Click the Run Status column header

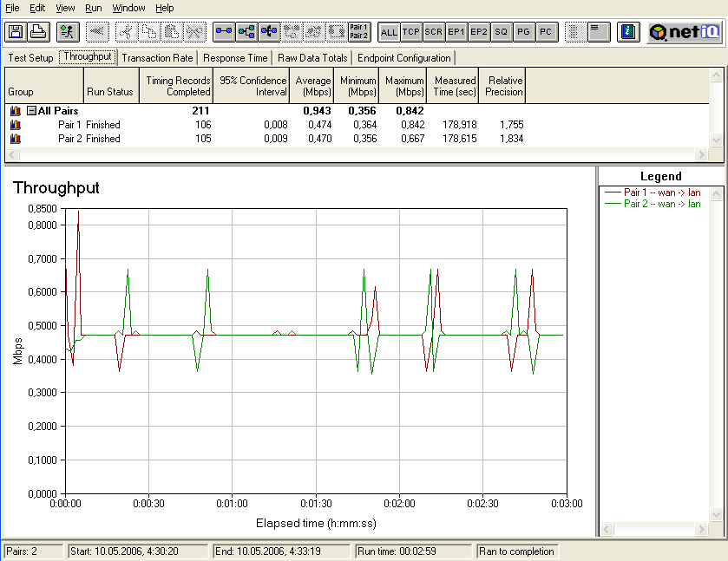tap(109, 91)
